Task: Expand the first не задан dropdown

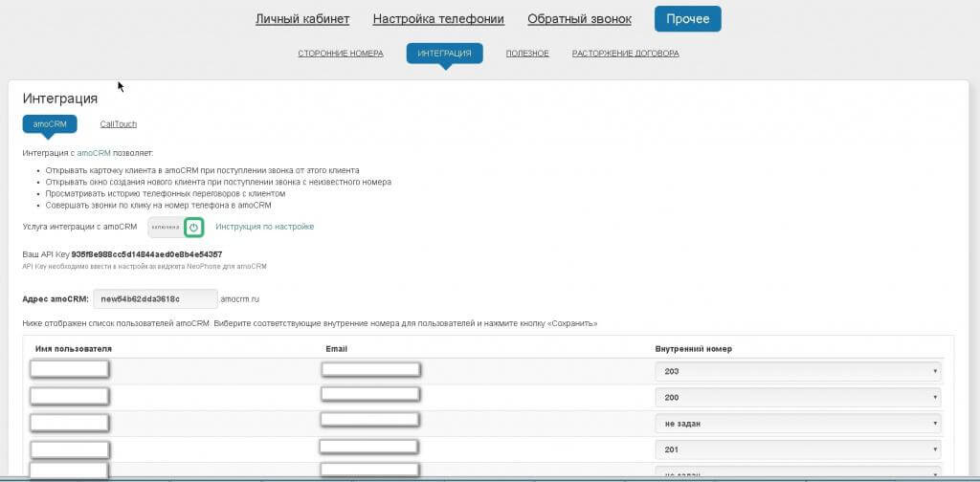Action: coord(797,423)
